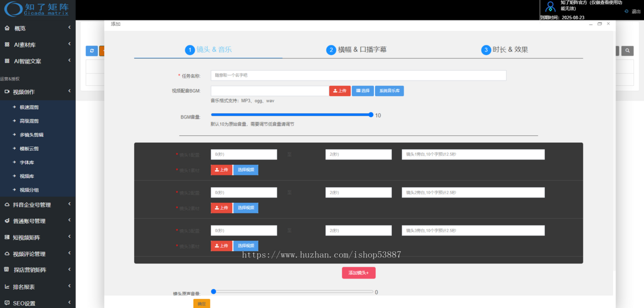Click the 镜头3 start time 0(秒) field

[244, 230]
